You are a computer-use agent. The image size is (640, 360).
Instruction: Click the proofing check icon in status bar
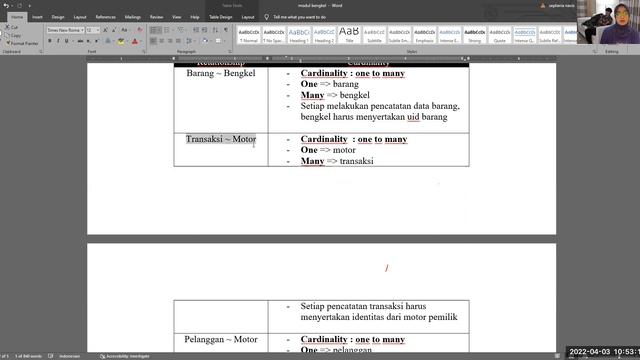tap(51, 356)
